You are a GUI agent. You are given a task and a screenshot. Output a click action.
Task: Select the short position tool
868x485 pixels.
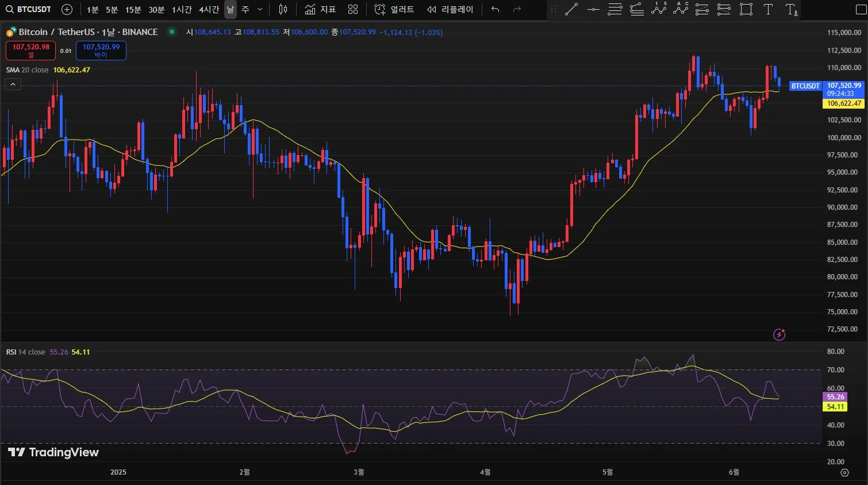coord(724,9)
